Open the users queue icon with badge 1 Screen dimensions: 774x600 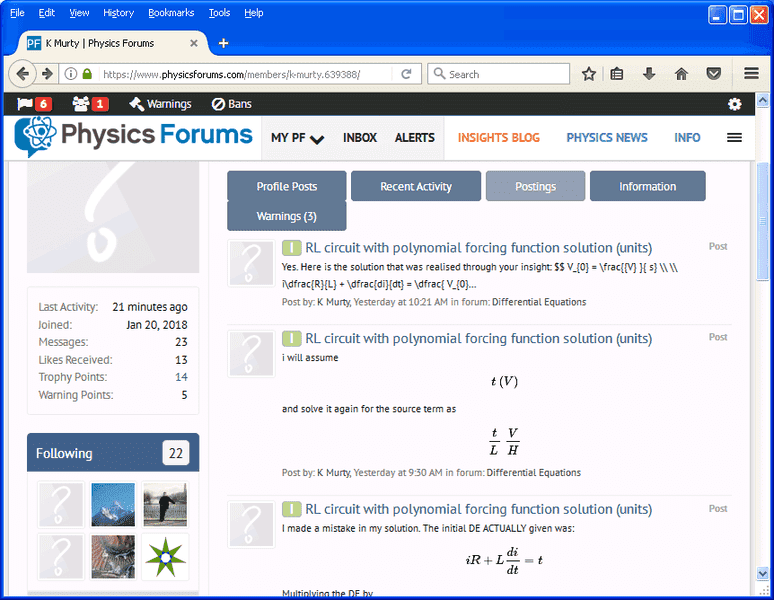(x=89, y=104)
